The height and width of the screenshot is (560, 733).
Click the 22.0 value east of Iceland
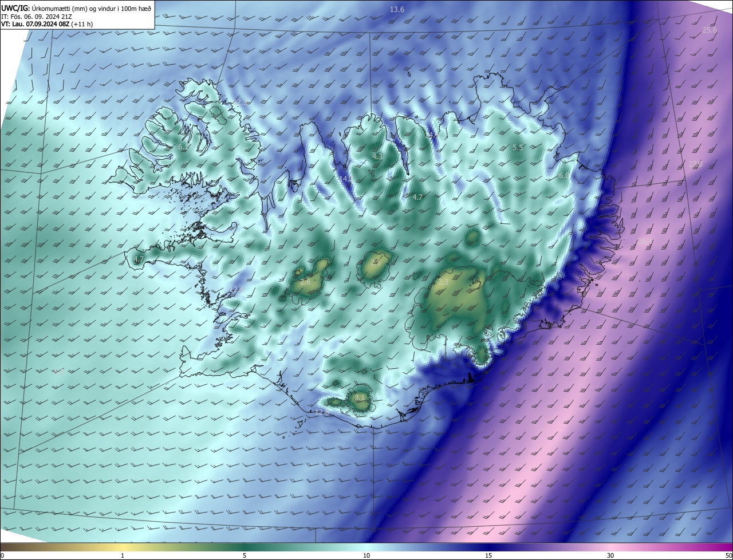click(x=695, y=164)
